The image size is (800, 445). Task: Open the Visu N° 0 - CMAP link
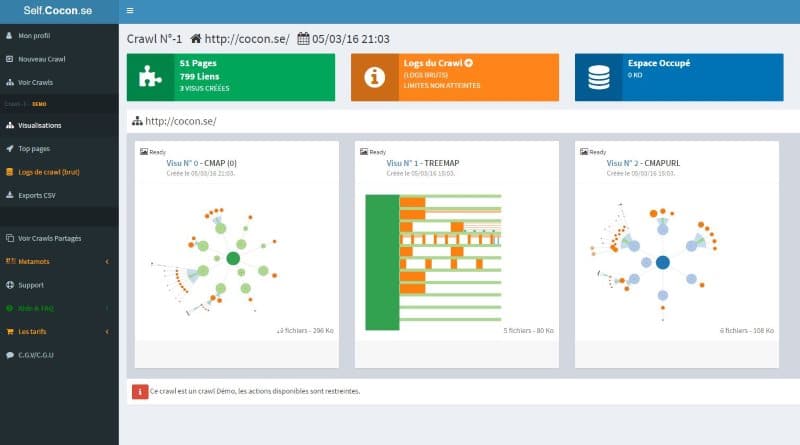(200, 162)
